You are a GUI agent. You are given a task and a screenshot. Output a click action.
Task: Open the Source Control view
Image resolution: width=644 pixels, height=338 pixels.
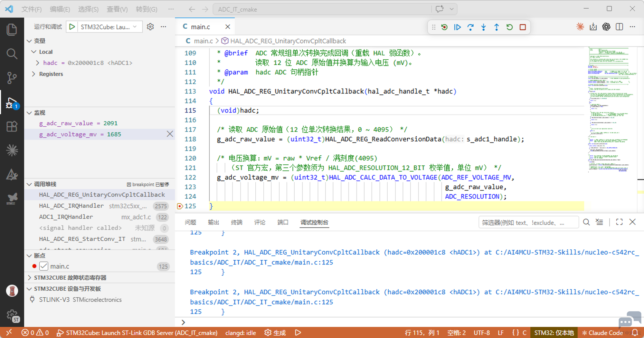12,78
